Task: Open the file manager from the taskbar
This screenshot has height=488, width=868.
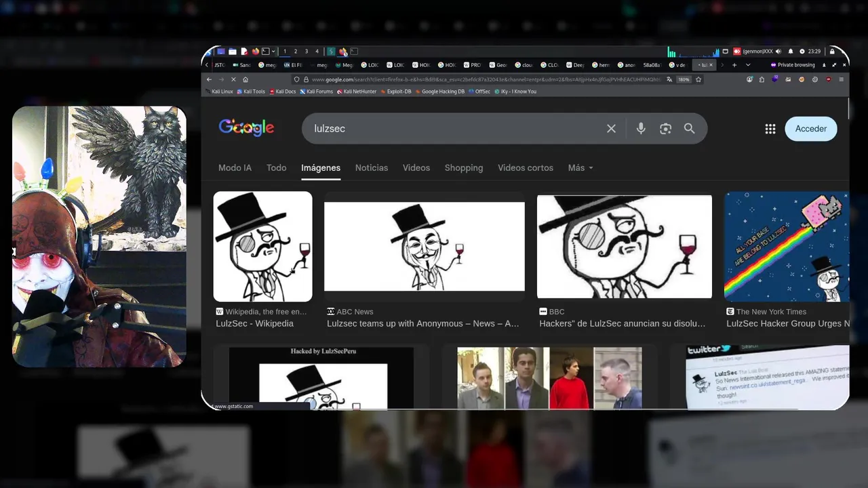Action: click(233, 52)
